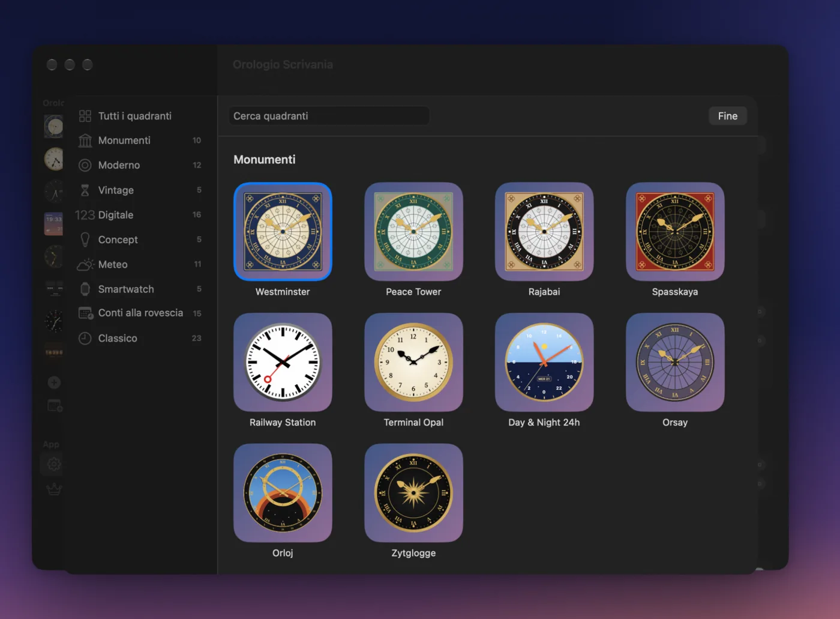The width and height of the screenshot is (840, 619).
Task: Choose the Railway Station clock face
Action: (x=283, y=362)
